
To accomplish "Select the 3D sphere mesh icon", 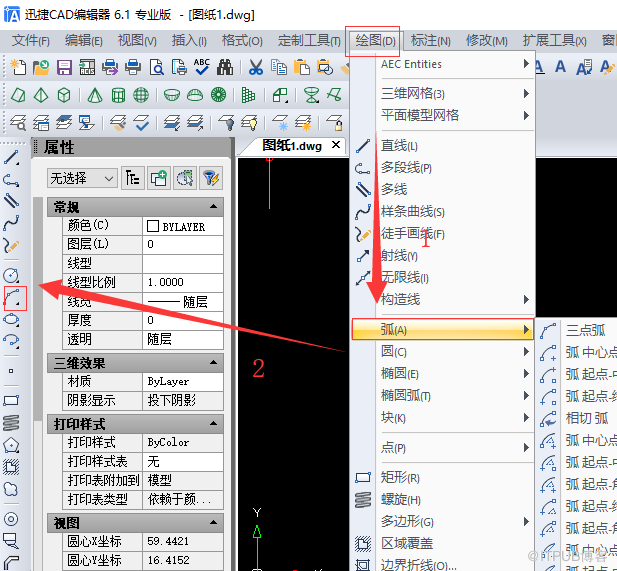I will click(x=141, y=95).
